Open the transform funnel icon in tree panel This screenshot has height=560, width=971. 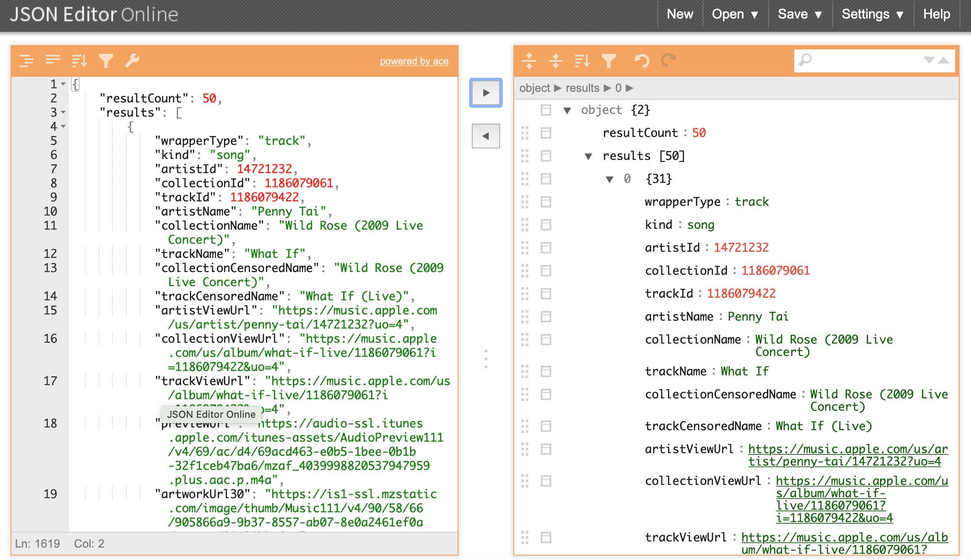pyautogui.click(x=610, y=61)
